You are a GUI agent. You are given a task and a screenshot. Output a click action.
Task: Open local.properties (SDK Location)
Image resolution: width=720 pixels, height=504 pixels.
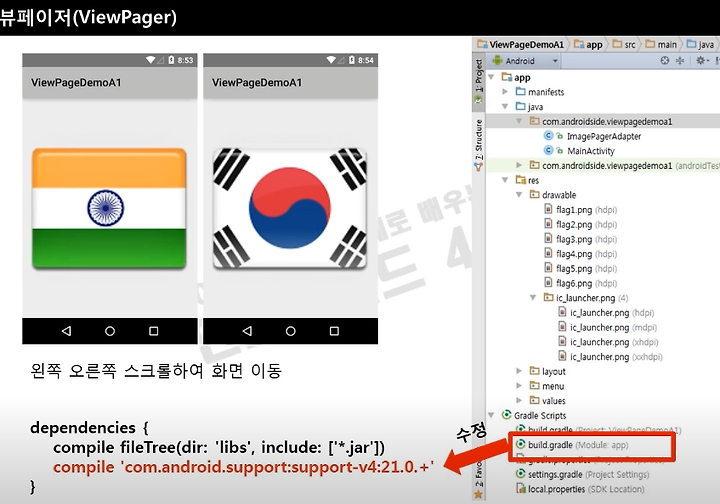[x=580, y=489]
